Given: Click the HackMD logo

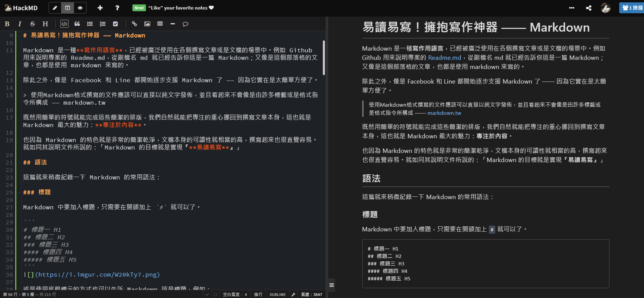Looking at the screenshot, I should click(x=21, y=8).
